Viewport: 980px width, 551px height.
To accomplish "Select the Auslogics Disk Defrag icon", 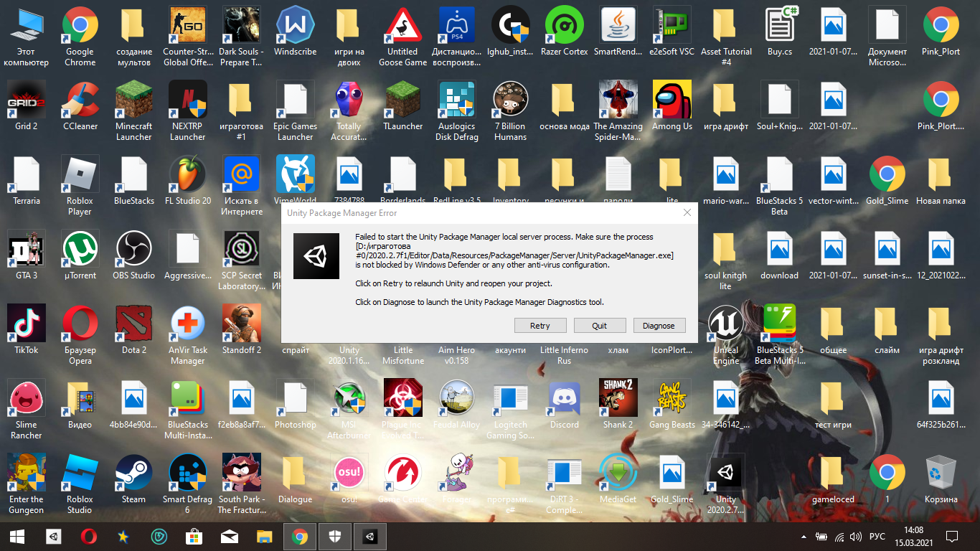I will tap(456, 111).
